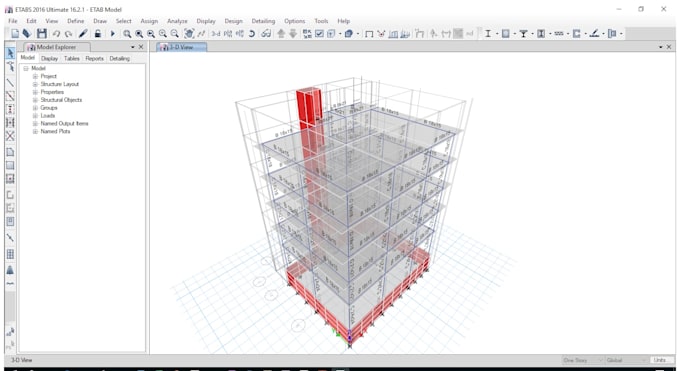Save the model with the floppy disk icon

pyautogui.click(x=42, y=33)
